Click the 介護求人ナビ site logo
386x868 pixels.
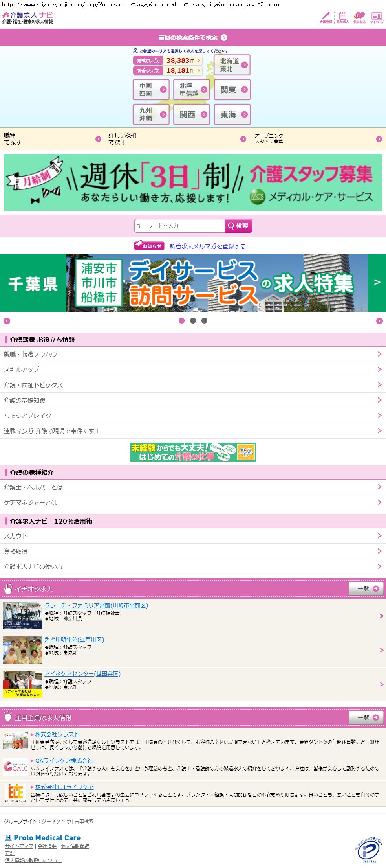pyautogui.click(x=27, y=18)
